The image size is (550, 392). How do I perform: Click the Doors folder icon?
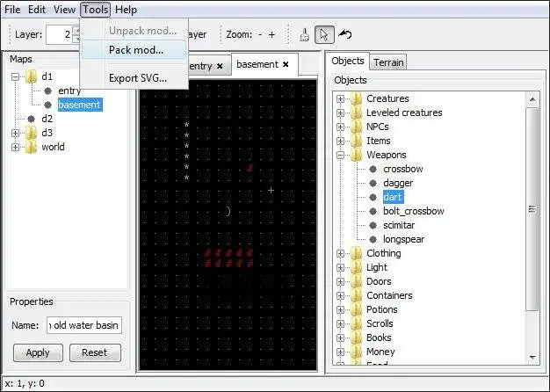[356, 281]
